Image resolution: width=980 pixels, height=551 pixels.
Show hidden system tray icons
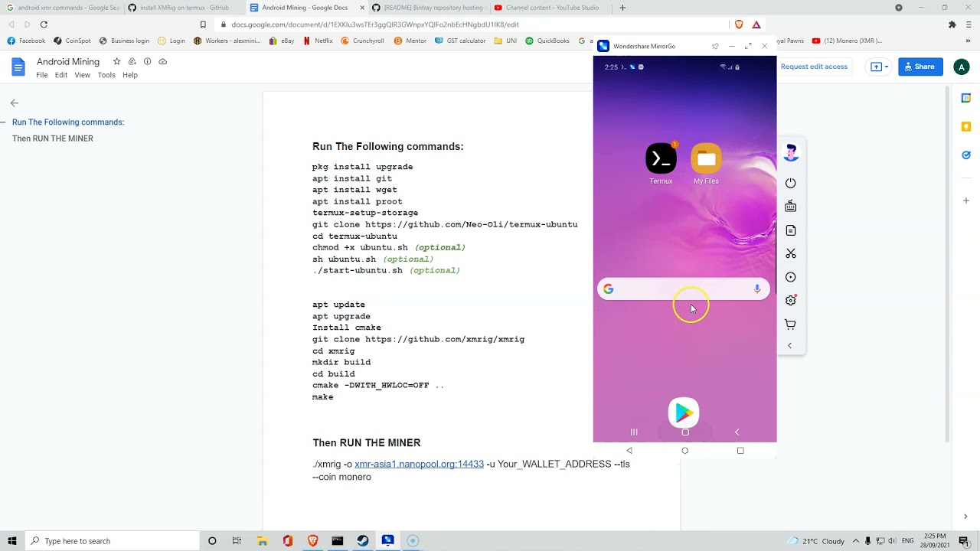click(x=856, y=541)
